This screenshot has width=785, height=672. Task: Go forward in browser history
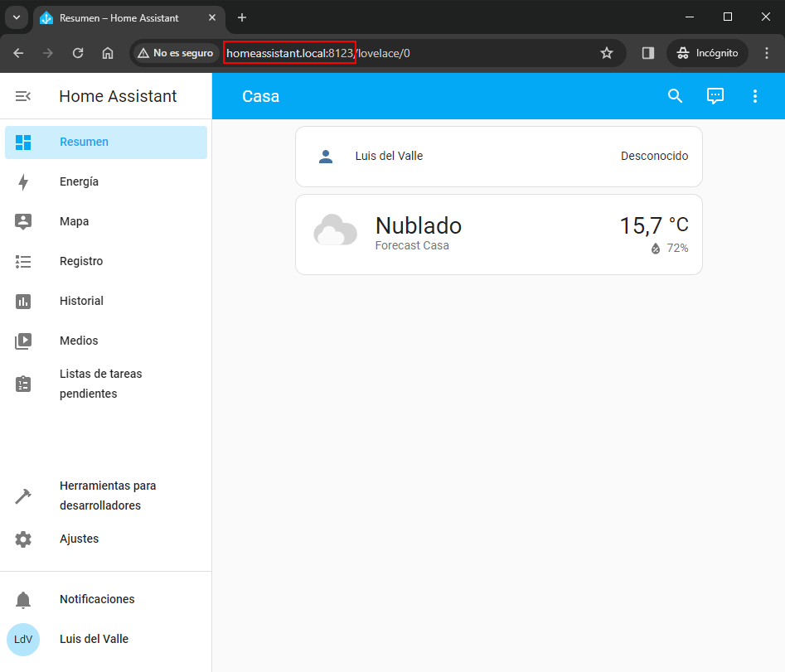pos(48,53)
